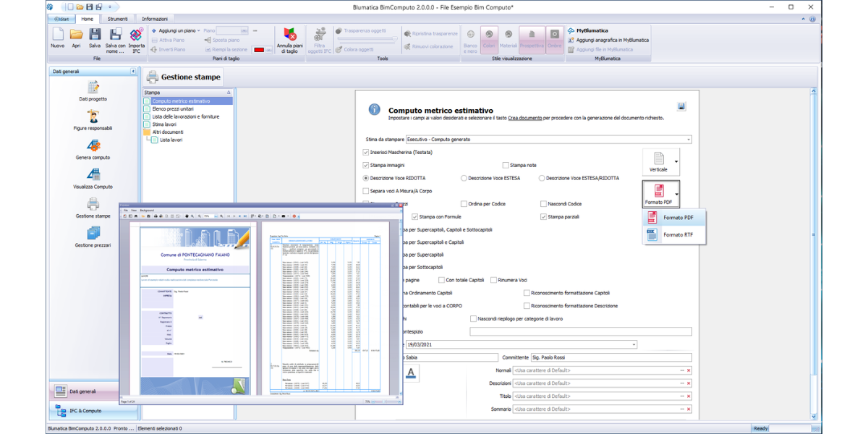Image resolution: width=868 pixels, height=434 pixels.
Task: Expand Verticale orientation dropdown arrow
Action: point(676,161)
